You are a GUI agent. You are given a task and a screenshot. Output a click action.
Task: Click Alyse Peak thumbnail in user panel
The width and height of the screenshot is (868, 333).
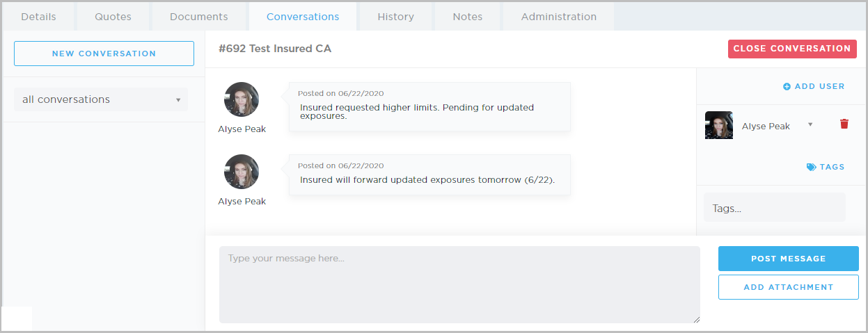tap(719, 125)
